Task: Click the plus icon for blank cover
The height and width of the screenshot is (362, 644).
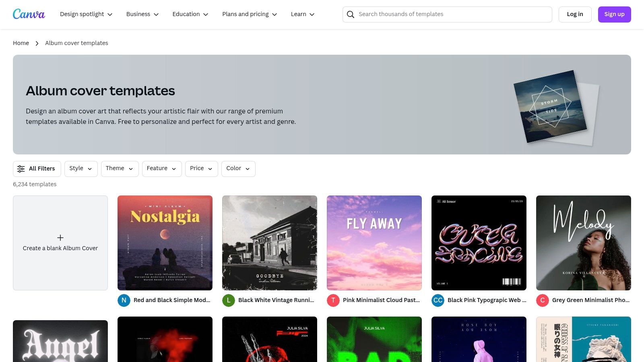Action: pos(60,238)
